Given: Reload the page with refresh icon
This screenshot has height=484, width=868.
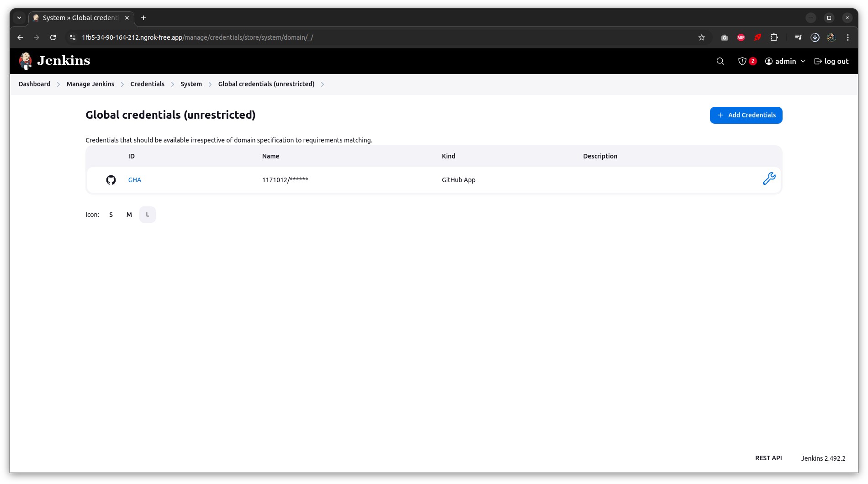Looking at the screenshot, I should pyautogui.click(x=53, y=37).
